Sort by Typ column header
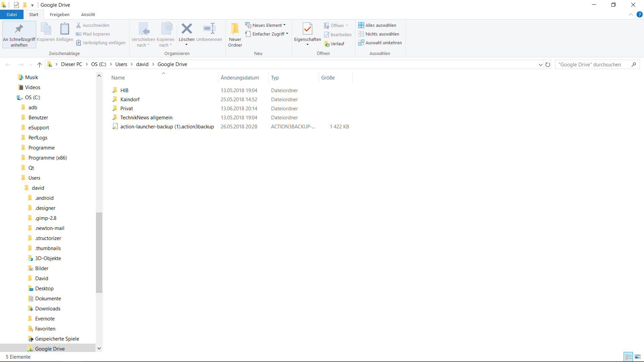 point(293,77)
